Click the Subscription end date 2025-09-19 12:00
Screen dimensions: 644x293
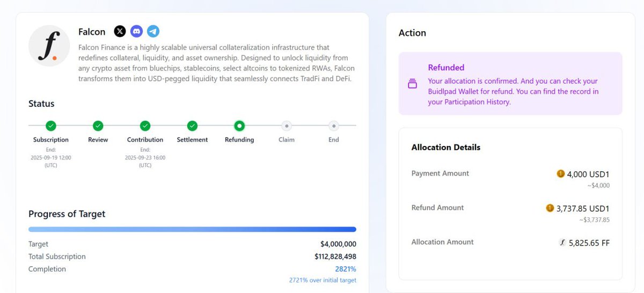pos(51,158)
